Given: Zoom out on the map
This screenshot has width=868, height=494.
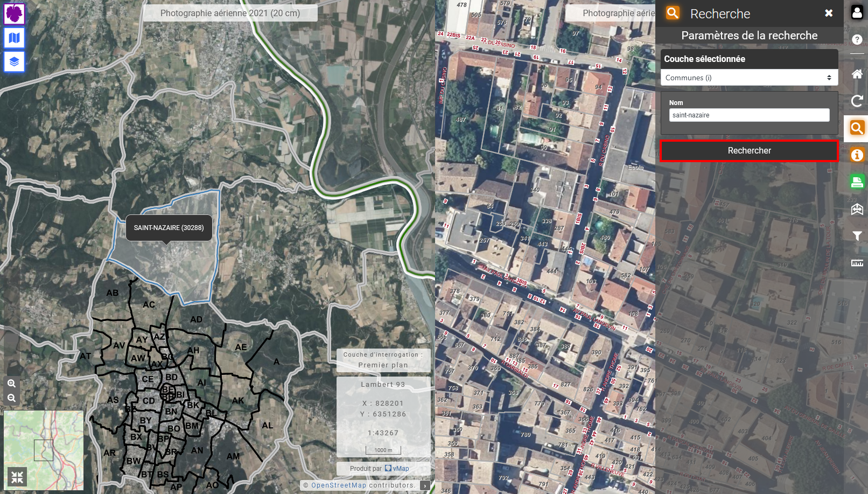Looking at the screenshot, I should click(11, 398).
